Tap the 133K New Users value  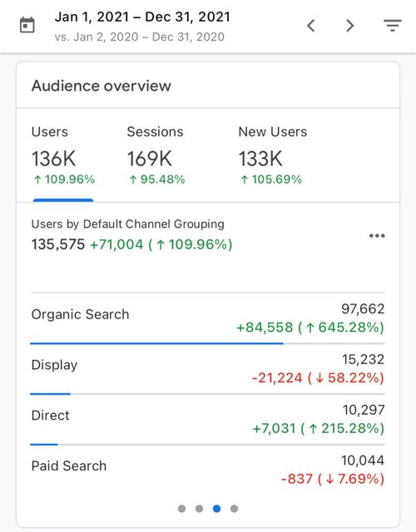[x=260, y=159]
